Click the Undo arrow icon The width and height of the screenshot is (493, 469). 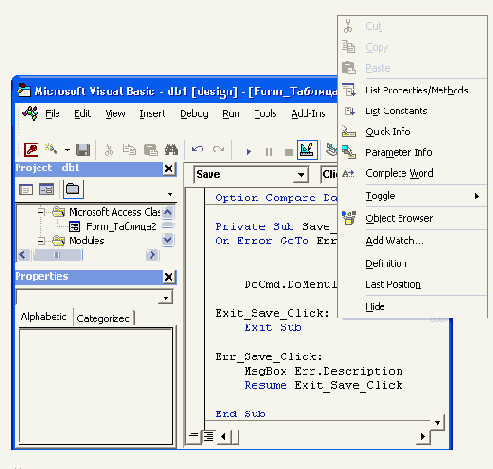pyautogui.click(x=197, y=149)
